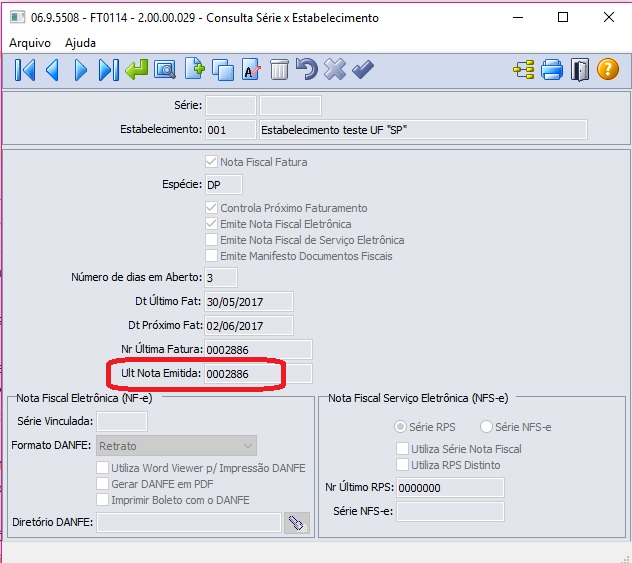The image size is (632, 563).
Task: Undo changes curved arrow icon
Action: pyautogui.click(x=307, y=69)
